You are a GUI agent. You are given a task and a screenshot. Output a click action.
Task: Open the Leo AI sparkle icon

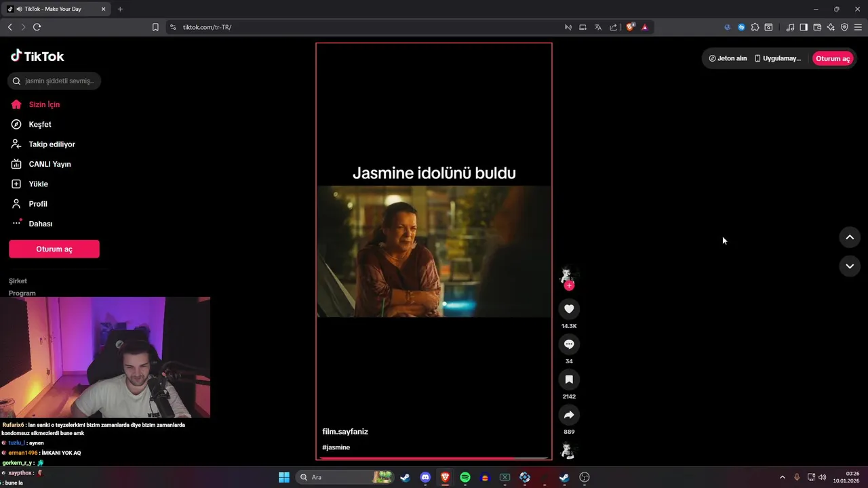pos(831,27)
